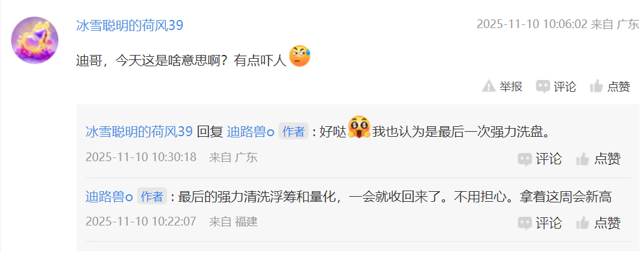Toggle 点赞 on the 10:30:18 reply

[598, 159]
